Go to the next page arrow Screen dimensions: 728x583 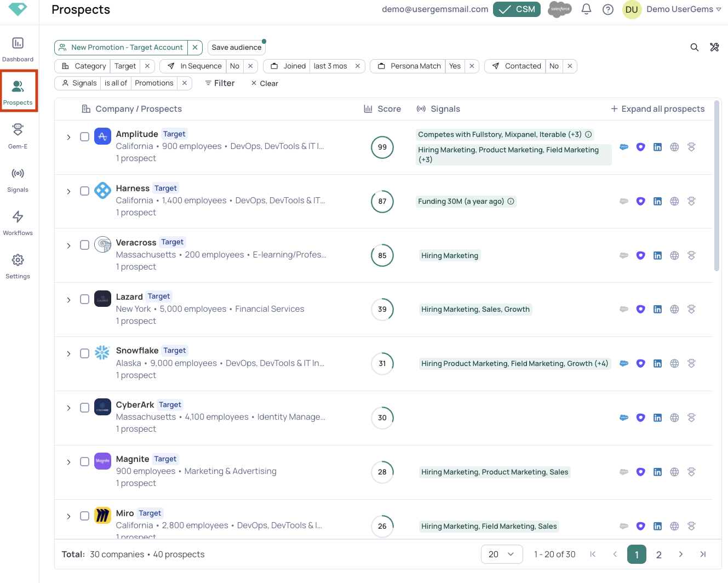[681, 555]
